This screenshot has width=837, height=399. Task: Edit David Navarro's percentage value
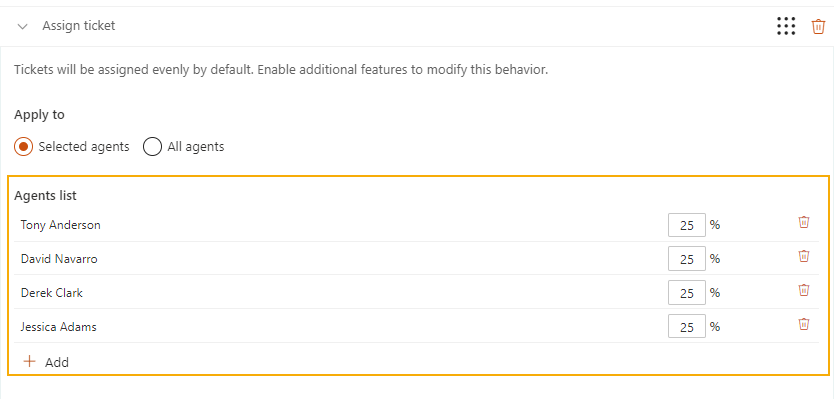tap(686, 259)
